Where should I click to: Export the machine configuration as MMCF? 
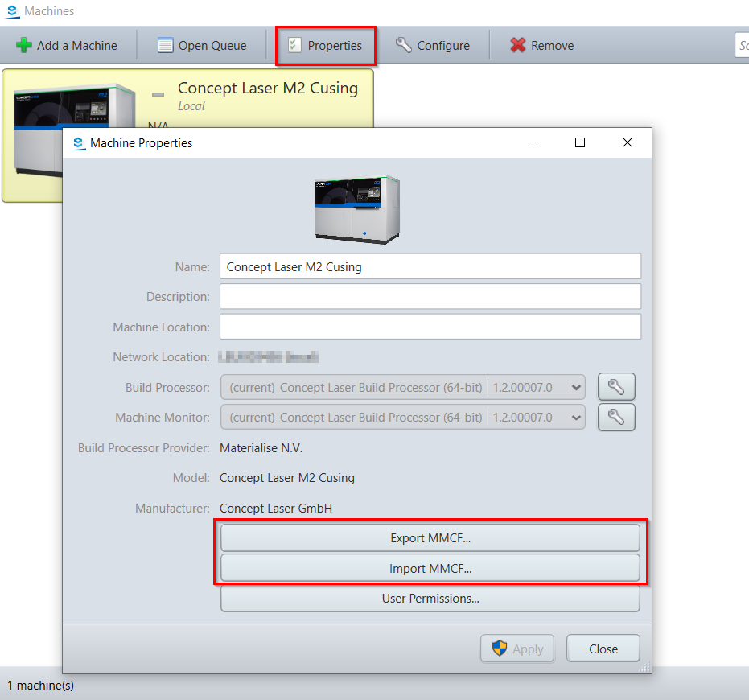tap(430, 537)
